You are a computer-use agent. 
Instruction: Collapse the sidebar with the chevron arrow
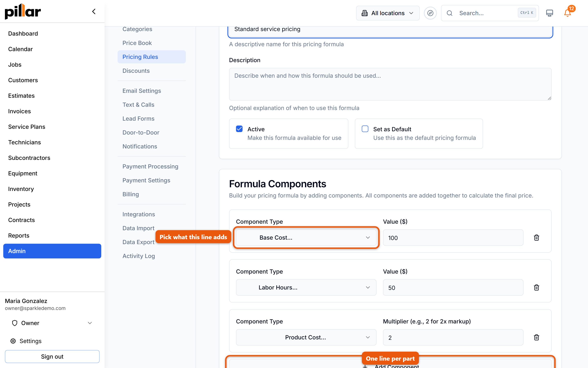tap(94, 11)
